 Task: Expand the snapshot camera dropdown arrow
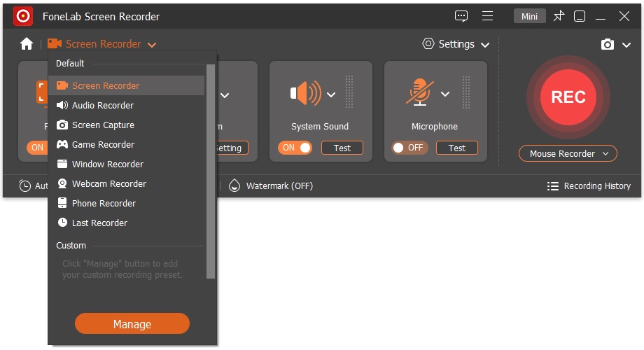(626, 45)
